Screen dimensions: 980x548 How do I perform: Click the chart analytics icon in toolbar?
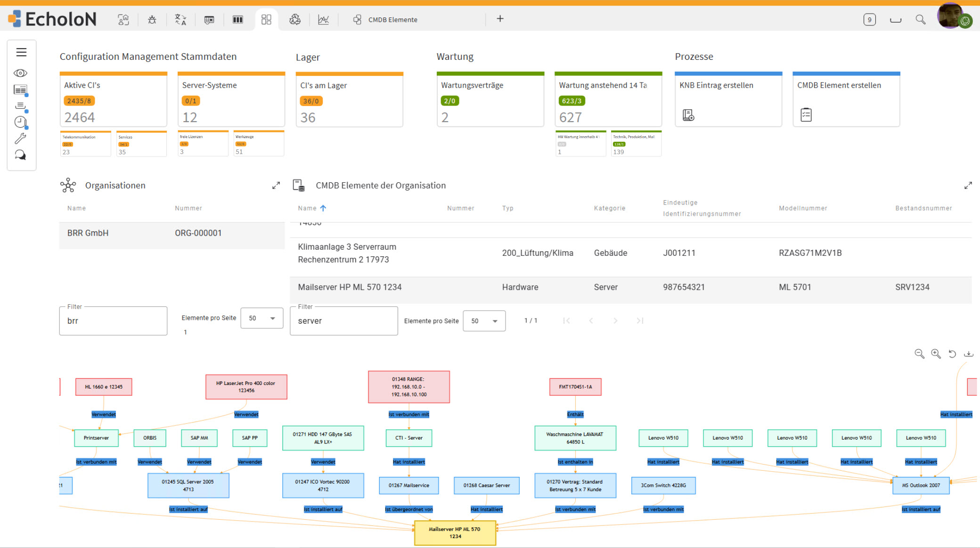(x=323, y=19)
